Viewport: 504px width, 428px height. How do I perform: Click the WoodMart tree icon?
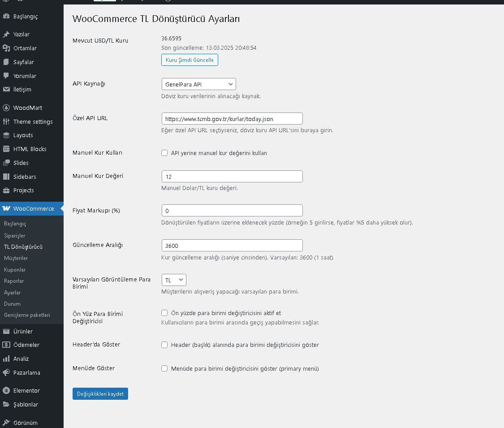tap(6, 108)
